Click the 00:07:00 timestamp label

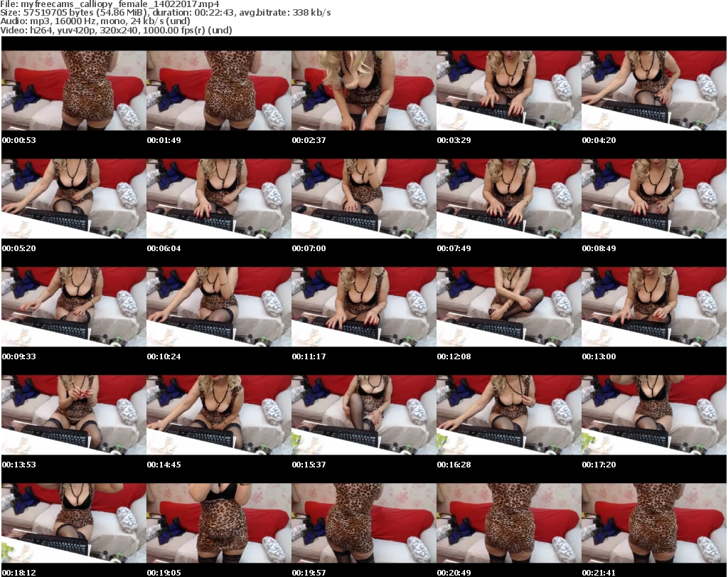[x=309, y=248]
